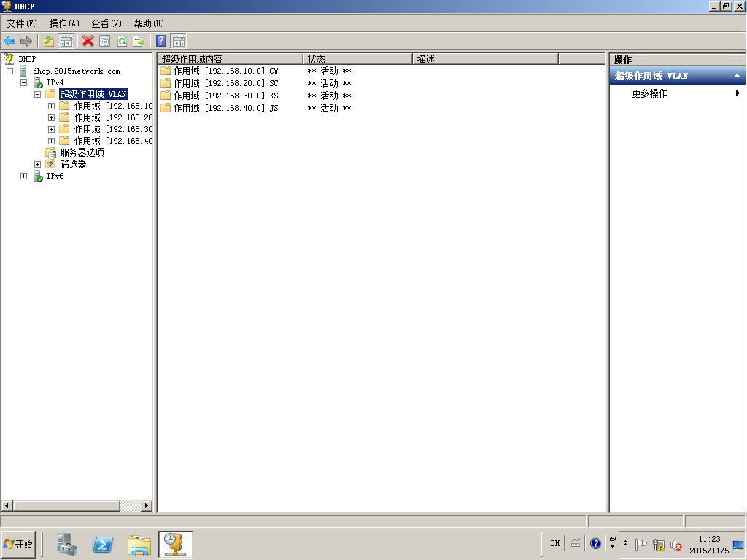Click the 开始 Start button

click(x=18, y=544)
